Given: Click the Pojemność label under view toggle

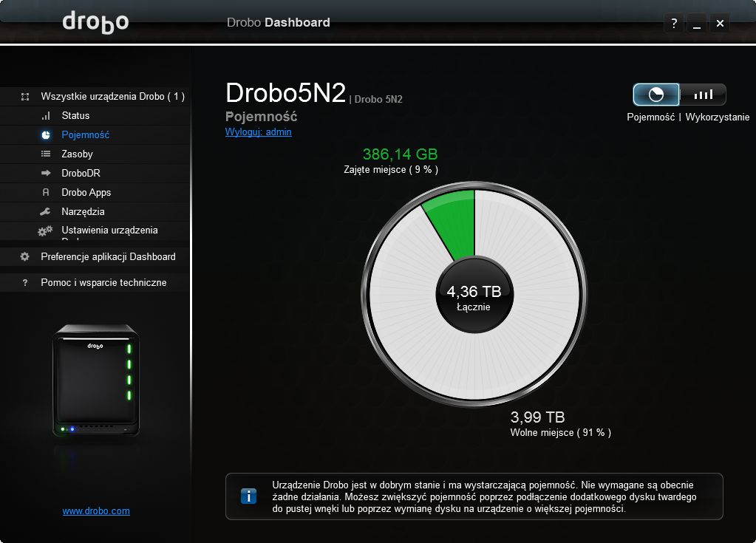Looking at the screenshot, I should coord(650,117).
